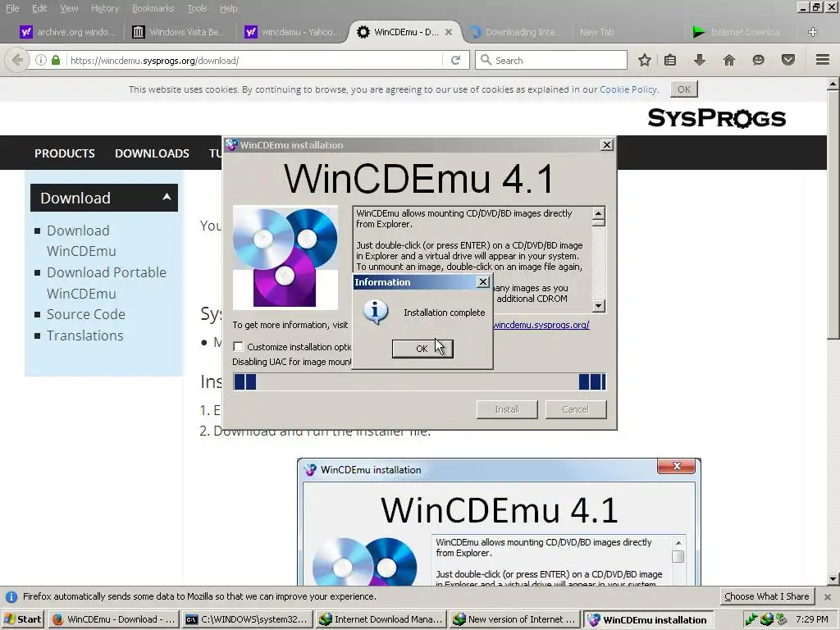Open Download Portable WinCDEmu link
840x630 pixels.
(x=107, y=283)
